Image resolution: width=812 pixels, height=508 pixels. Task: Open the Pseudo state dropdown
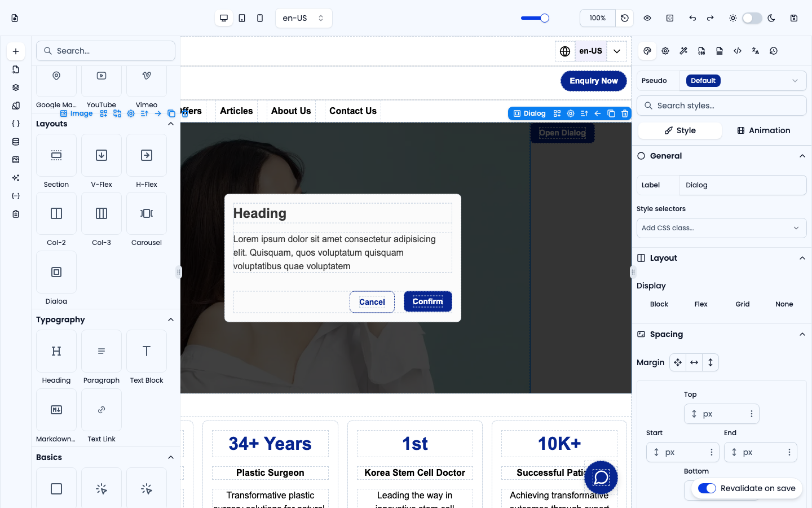[742, 81]
